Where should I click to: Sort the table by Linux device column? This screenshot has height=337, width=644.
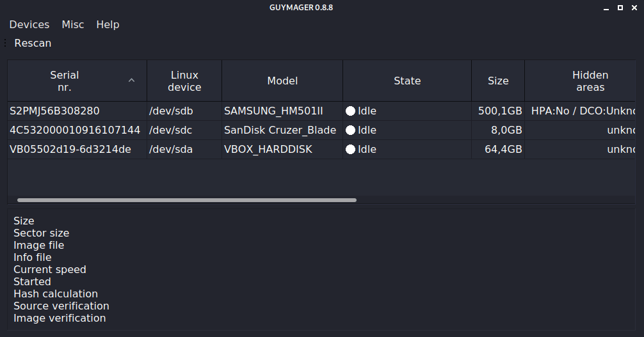184,81
